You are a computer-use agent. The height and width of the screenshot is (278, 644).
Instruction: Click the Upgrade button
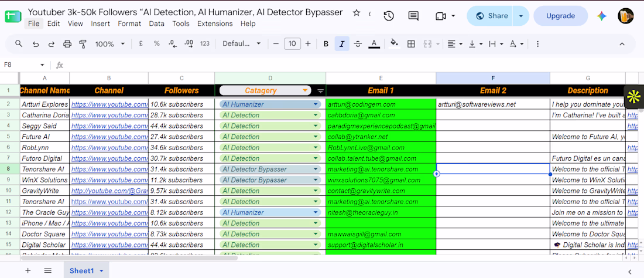click(x=560, y=16)
